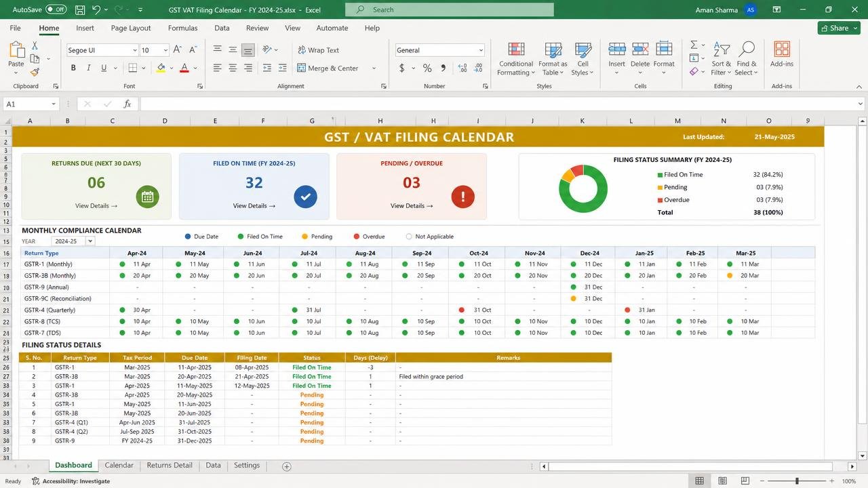Click the Cut scissors icon
This screenshot has width=868, height=488.
point(35,45)
